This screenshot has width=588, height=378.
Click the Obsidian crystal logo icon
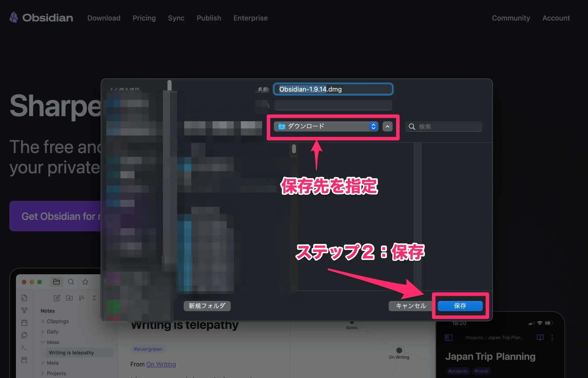[14, 17]
